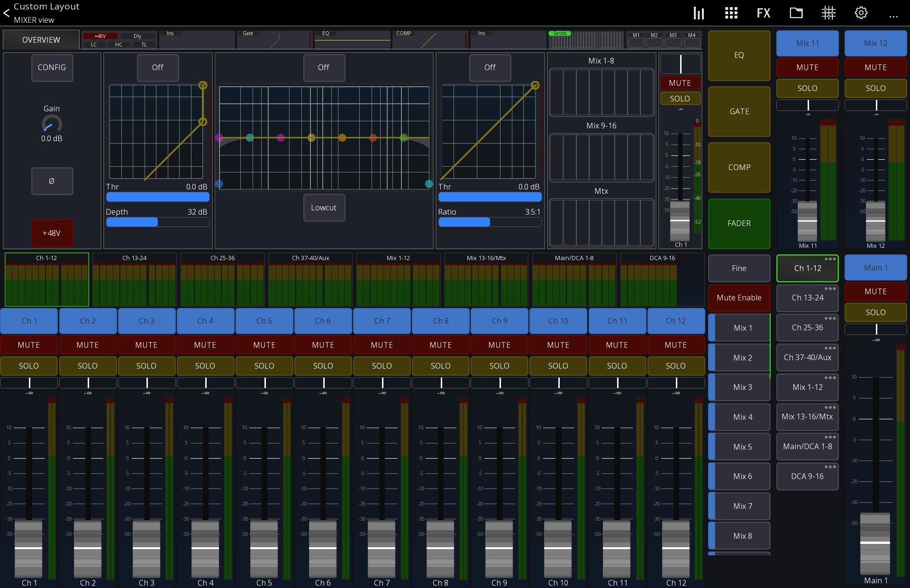Open the three-dot overflow menu

[893, 17]
